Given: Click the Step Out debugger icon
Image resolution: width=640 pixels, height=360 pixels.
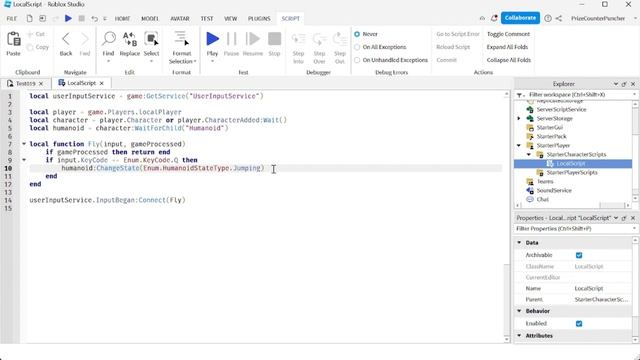Looking at the screenshot, I should [x=340, y=40].
